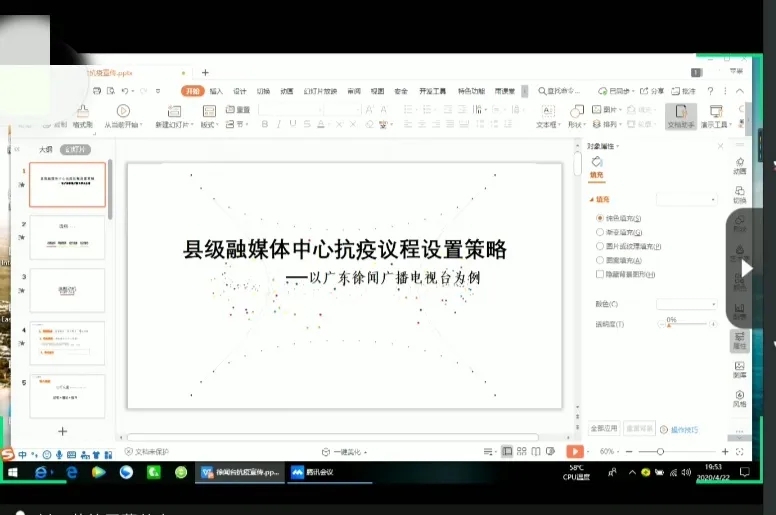Expand the 颜色 color dropdown

[x=686, y=304]
